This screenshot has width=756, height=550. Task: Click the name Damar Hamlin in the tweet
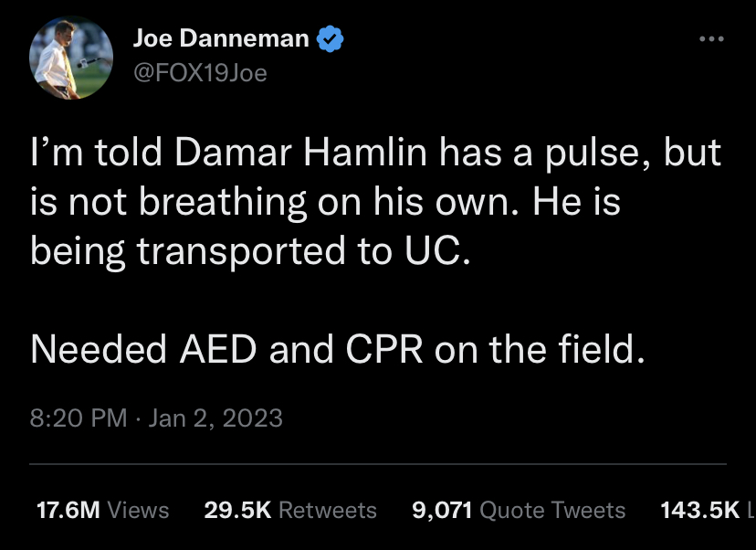point(301,153)
